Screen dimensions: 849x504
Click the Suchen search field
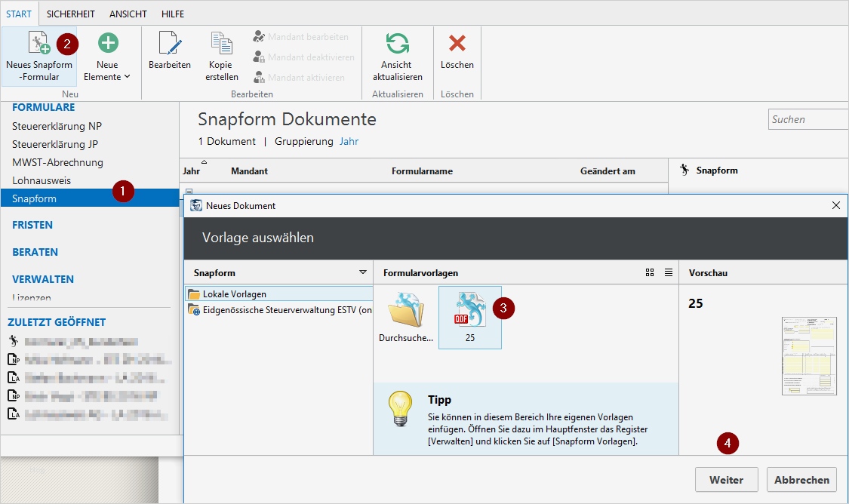807,119
